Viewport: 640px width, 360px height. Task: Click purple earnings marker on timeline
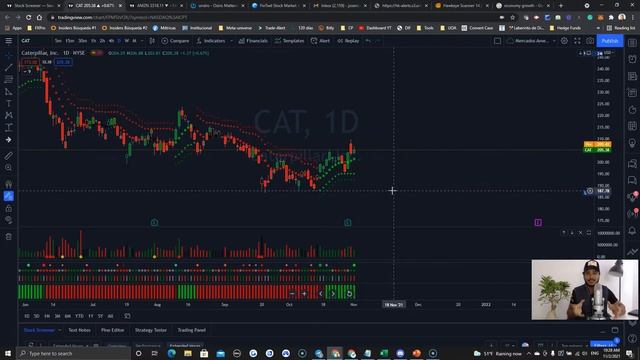538,222
